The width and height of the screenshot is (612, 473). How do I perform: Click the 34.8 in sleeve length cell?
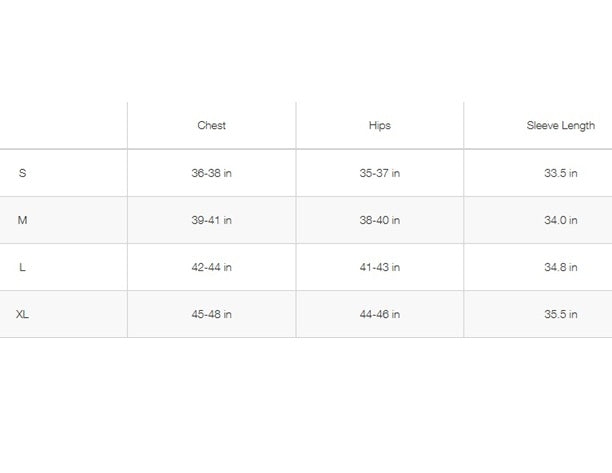[x=560, y=267]
